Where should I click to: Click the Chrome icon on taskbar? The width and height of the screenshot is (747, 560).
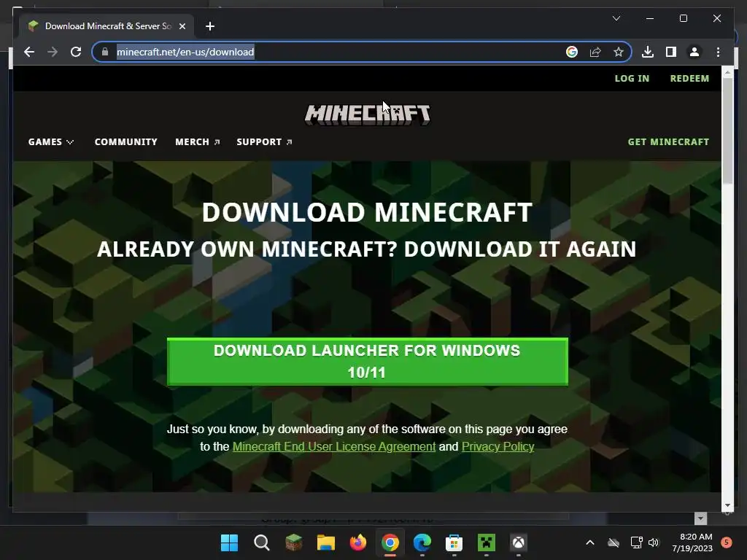point(390,542)
